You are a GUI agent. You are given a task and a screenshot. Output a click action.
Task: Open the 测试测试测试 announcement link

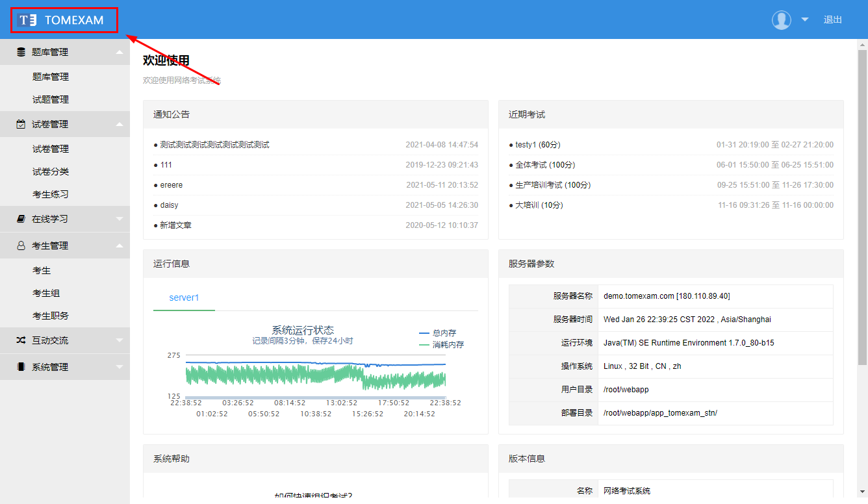click(214, 145)
